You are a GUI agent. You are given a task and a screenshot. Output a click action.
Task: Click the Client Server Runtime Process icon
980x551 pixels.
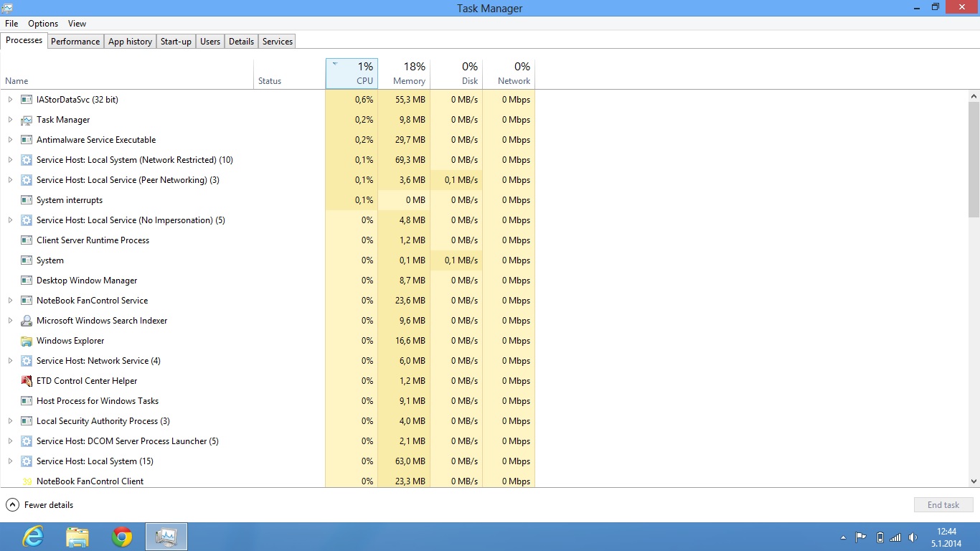27,240
